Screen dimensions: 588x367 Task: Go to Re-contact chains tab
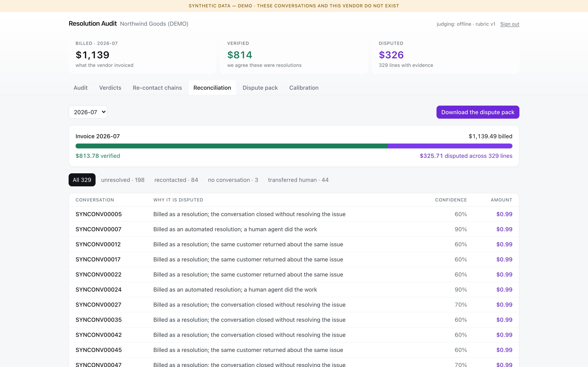pyautogui.click(x=157, y=88)
